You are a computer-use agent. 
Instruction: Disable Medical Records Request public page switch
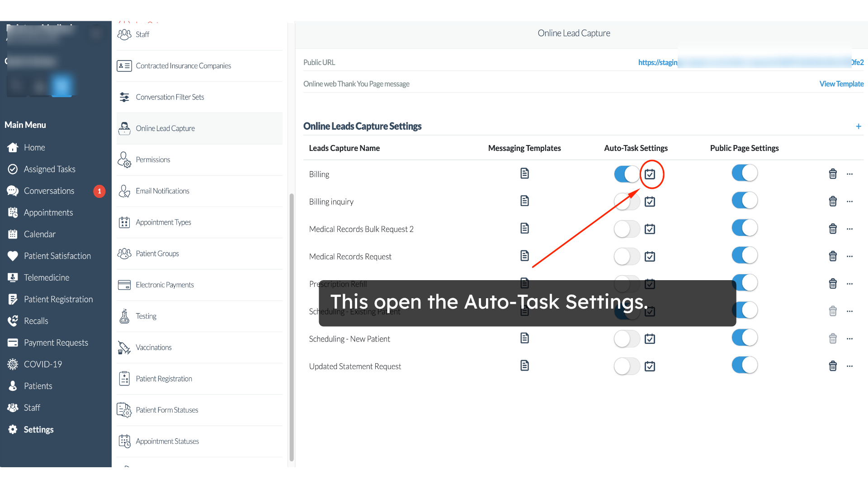tap(745, 255)
